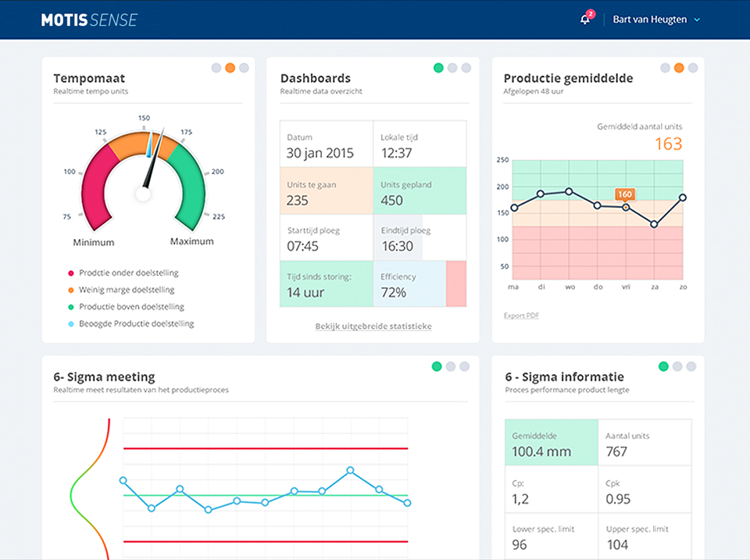The image size is (750, 560).
Task: Click the Units gepland 450 tile
Action: coord(420,191)
